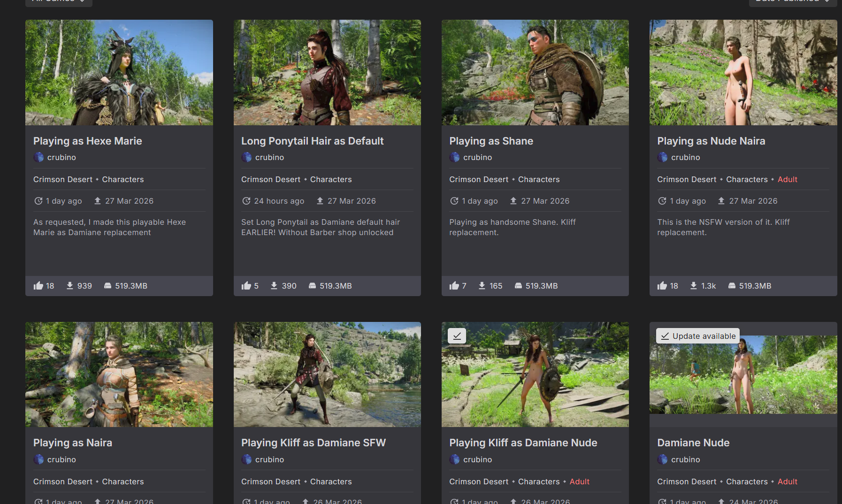
Task: Click the "1.3k" downloads count
Action: (x=708, y=286)
